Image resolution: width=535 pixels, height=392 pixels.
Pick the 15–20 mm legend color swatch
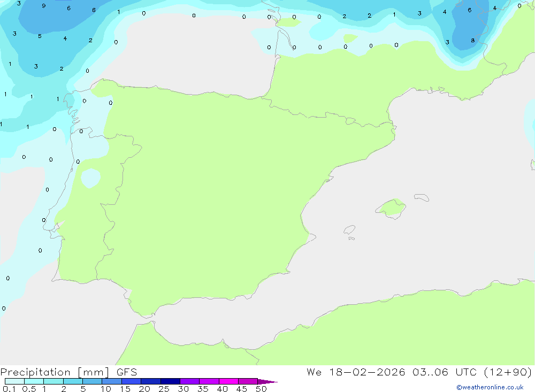pos(131,381)
